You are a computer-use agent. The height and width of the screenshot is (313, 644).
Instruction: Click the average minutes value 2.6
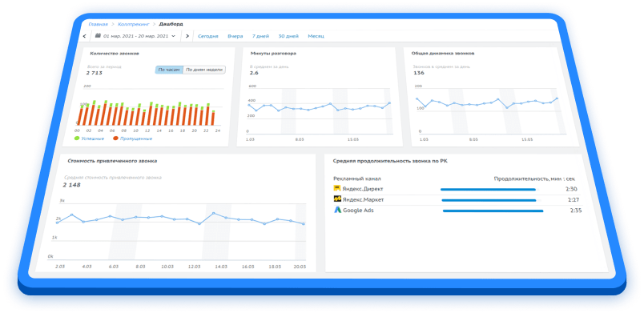(x=254, y=73)
